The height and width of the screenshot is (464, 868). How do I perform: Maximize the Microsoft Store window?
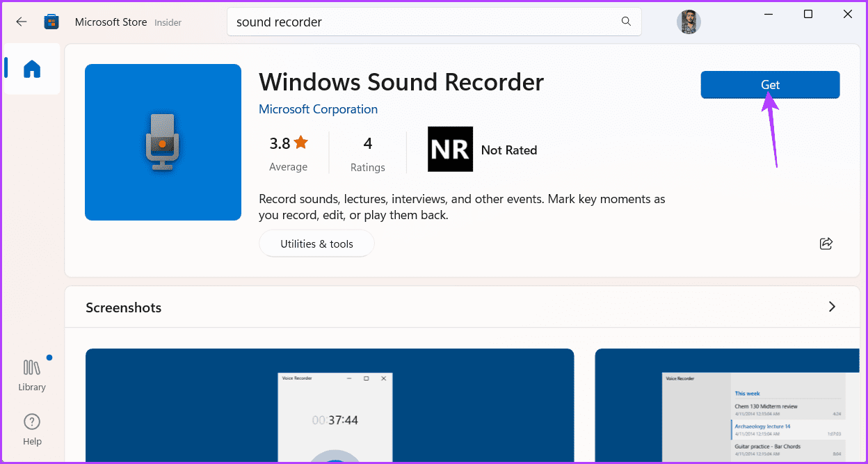point(808,15)
